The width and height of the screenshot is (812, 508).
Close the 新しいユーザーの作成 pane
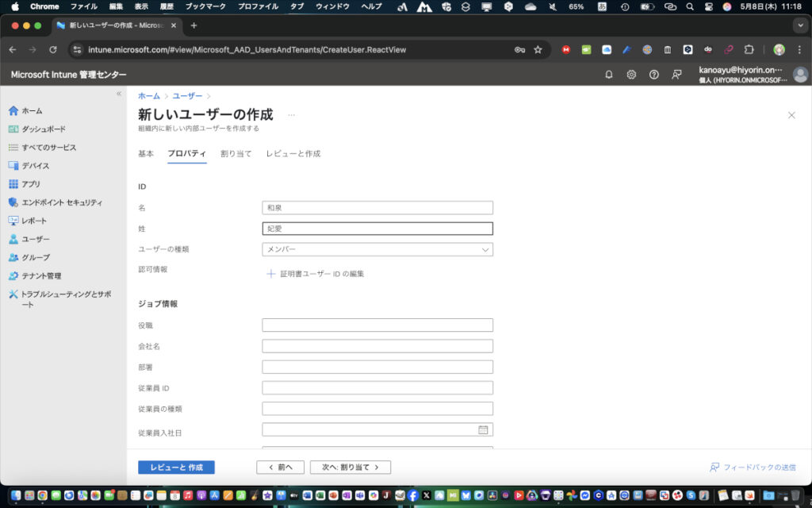coord(791,115)
